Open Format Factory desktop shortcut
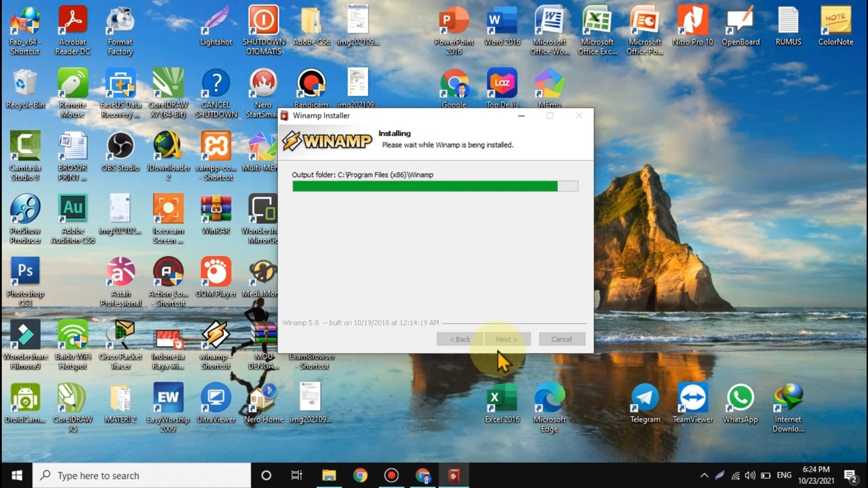 (120, 31)
